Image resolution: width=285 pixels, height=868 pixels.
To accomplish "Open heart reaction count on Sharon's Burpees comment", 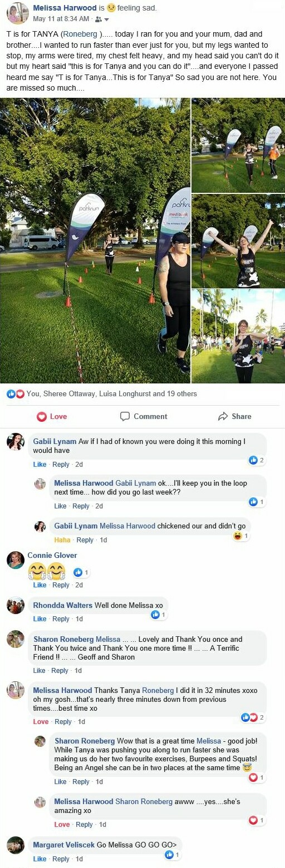I will pos(257,777).
